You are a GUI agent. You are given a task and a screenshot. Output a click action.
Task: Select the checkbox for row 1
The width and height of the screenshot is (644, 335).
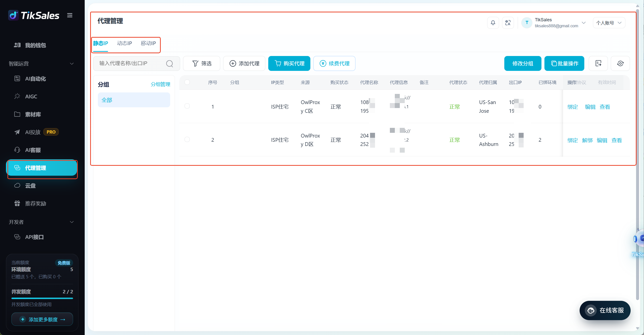[187, 106]
